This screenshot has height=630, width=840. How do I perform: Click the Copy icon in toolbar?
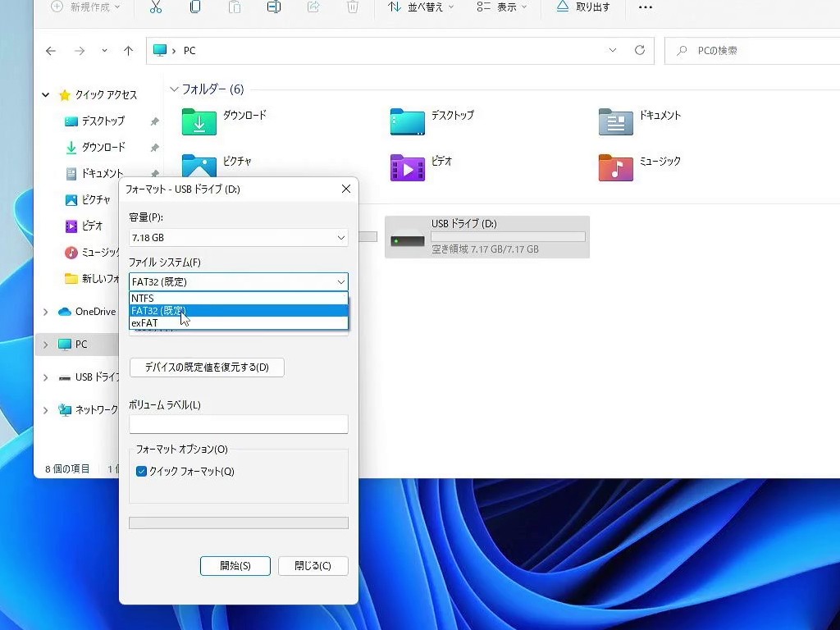(x=195, y=7)
